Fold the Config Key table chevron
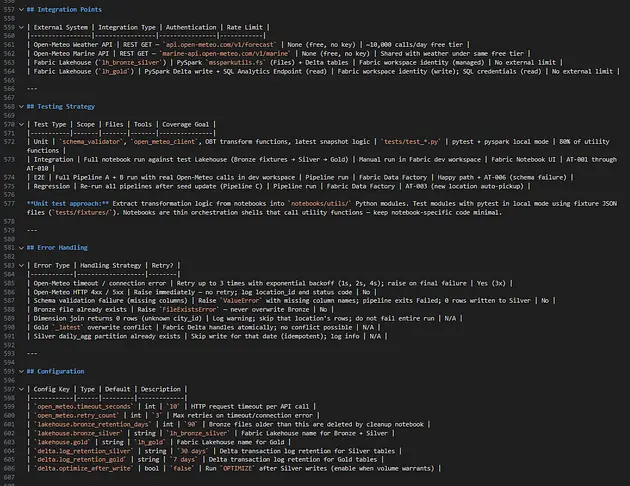The width and height of the screenshot is (630, 486). coord(21,389)
